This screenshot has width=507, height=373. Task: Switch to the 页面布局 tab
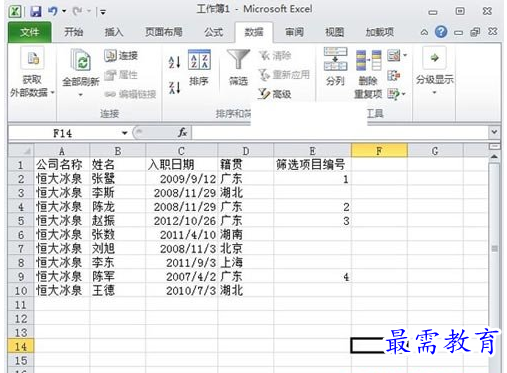(x=163, y=32)
